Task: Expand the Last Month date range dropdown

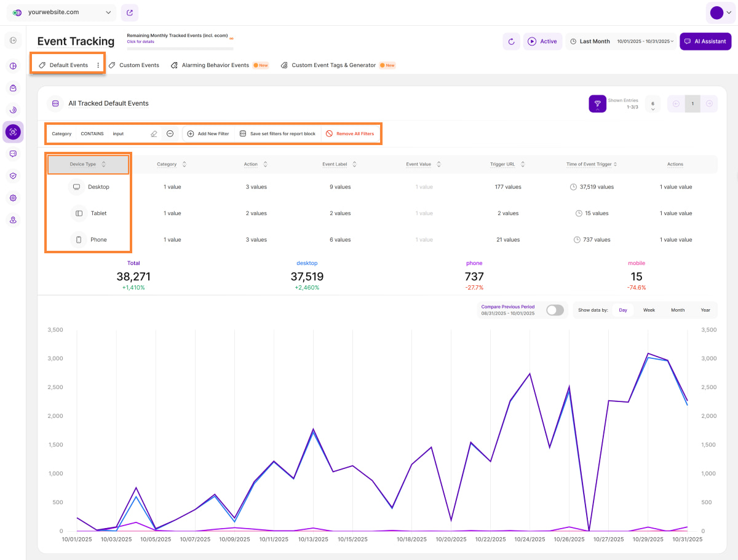Action: 621,42
